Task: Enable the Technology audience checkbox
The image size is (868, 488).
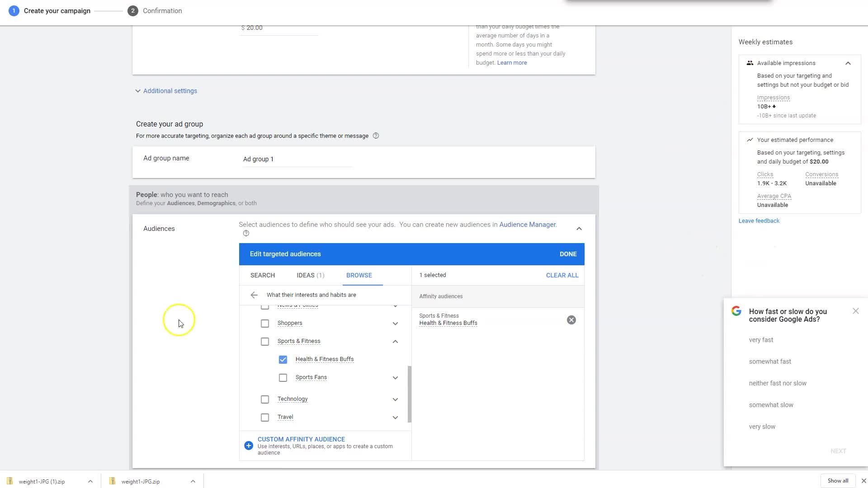Action: coord(265,399)
